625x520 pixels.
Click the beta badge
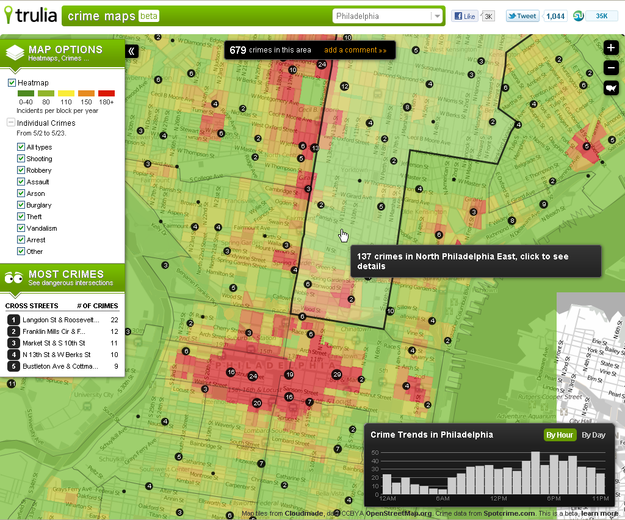point(149,16)
